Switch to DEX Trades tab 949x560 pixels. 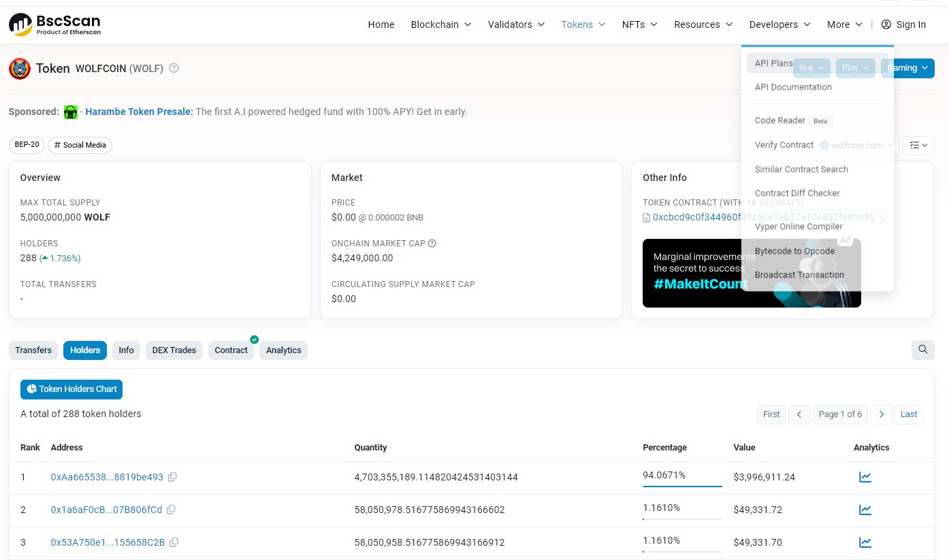[x=174, y=350]
